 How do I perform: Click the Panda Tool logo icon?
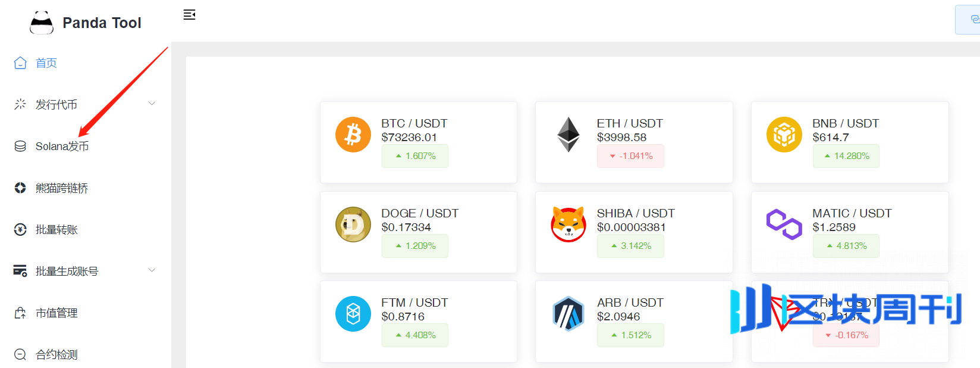(x=42, y=23)
